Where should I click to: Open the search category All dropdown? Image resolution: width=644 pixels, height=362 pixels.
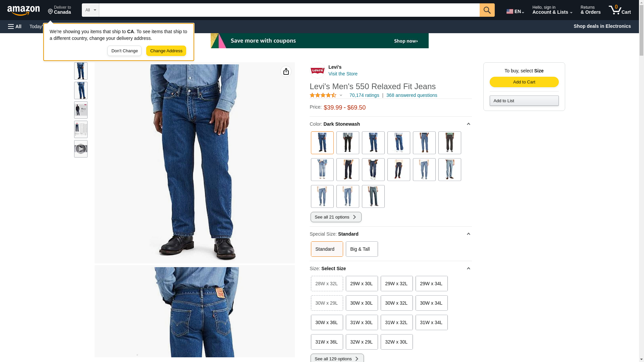pos(90,10)
